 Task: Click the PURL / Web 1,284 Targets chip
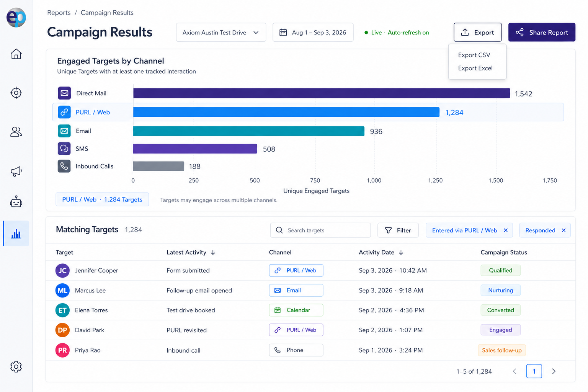click(102, 199)
